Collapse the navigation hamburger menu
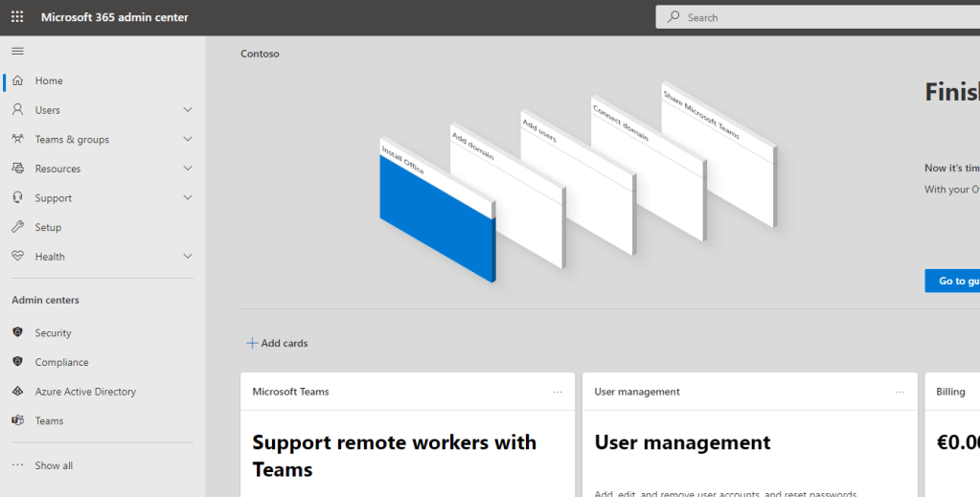Image resolution: width=980 pixels, height=497 pixels. (17, 51)
